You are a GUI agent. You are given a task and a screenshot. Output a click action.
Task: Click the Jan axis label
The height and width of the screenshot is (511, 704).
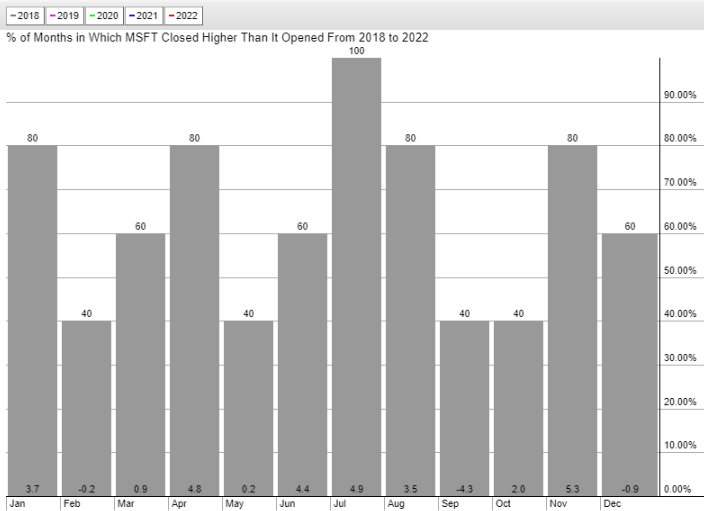coord(17,504)
